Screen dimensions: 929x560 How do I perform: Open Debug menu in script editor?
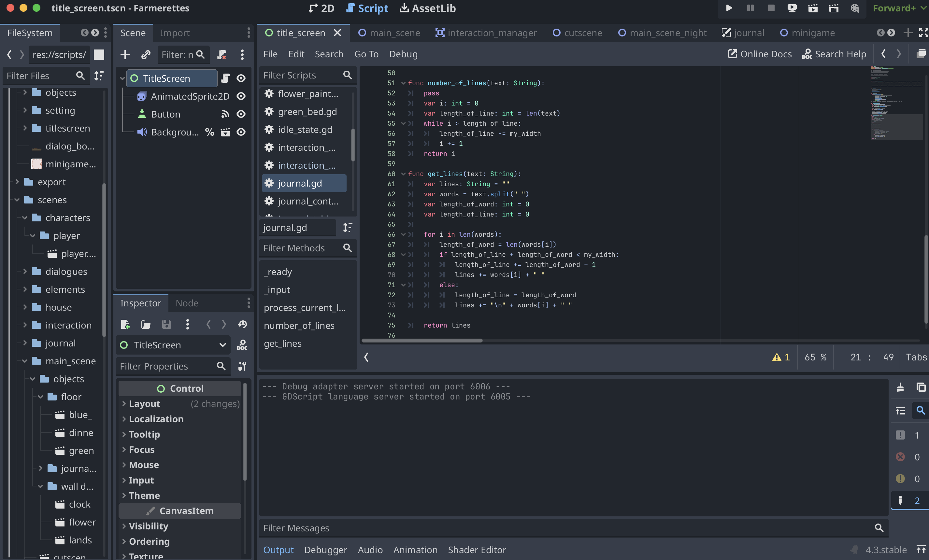[403, 54]
